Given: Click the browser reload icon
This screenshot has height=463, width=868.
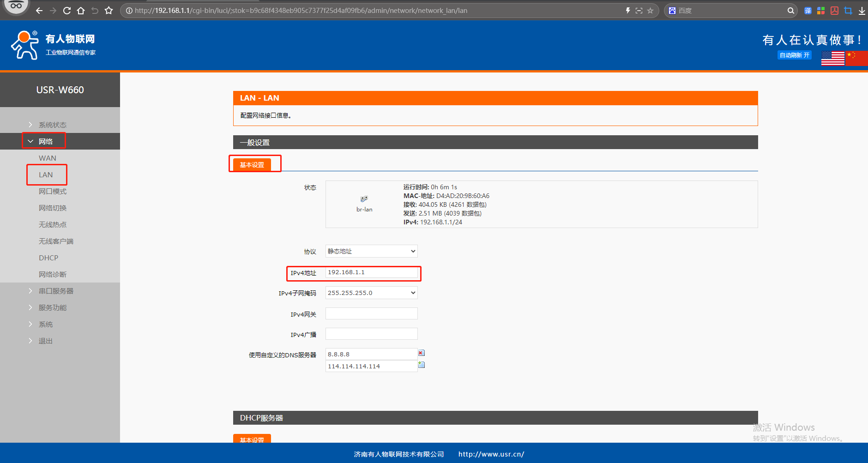Looking at the screenshot, I should 67,11.
